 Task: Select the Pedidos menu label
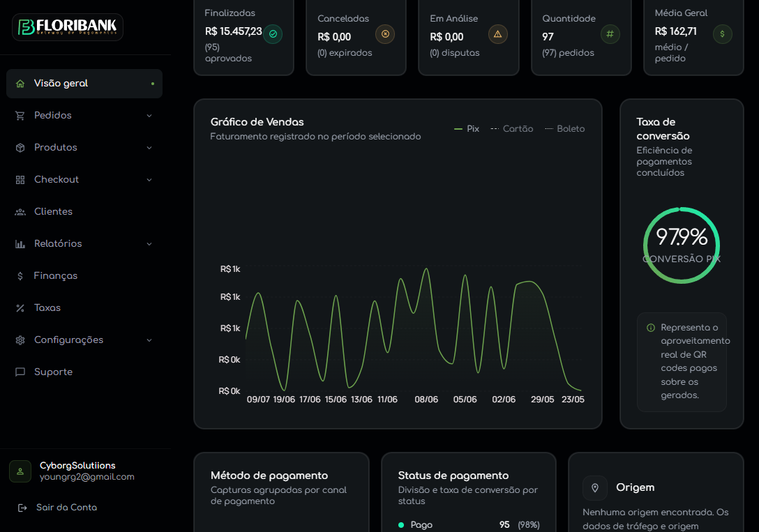tap(53, 116)
